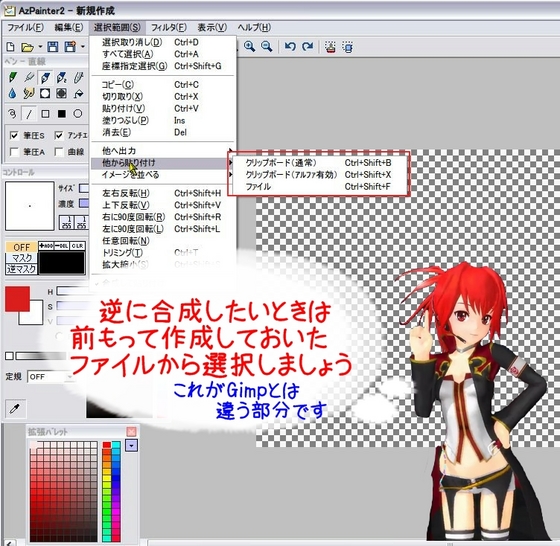This screenshot has height=546, width=560.
Task: Choose hollow rectangle draw mode
Action: pos(45,114)
